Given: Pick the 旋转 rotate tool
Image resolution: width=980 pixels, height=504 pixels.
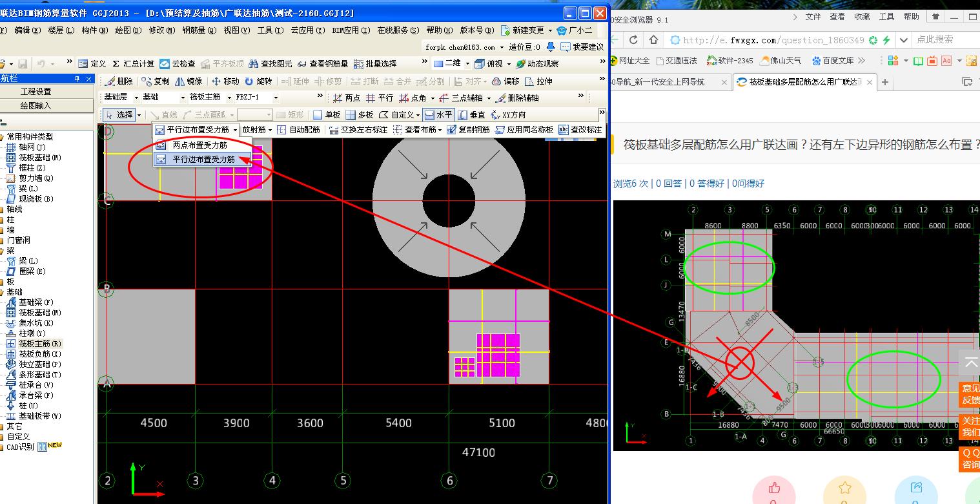Looking at the screenshot, I should [258, 81].
